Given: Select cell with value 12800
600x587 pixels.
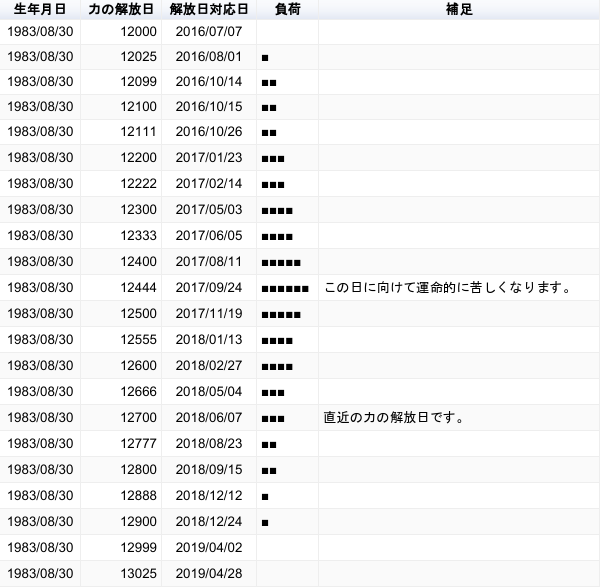Looking at the screenshot, I should click(x=121, y=470).
